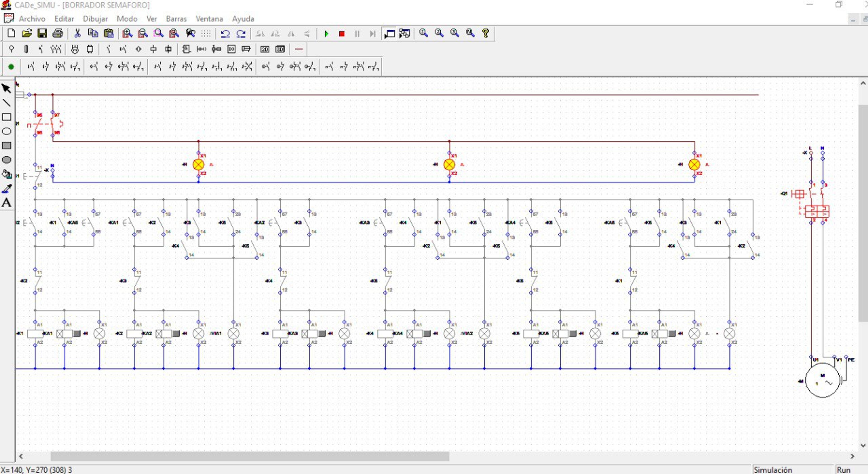
Task: Select the line drawing tool
Action: tap(6, 103)
